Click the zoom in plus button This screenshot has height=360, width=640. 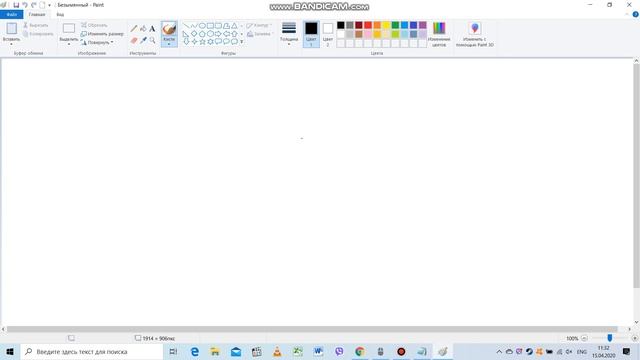(634, 338)
